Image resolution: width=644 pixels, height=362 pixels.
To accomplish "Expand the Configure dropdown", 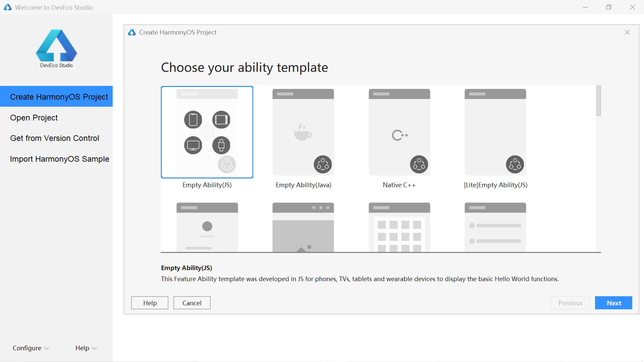I will click(x=31, y=348).
